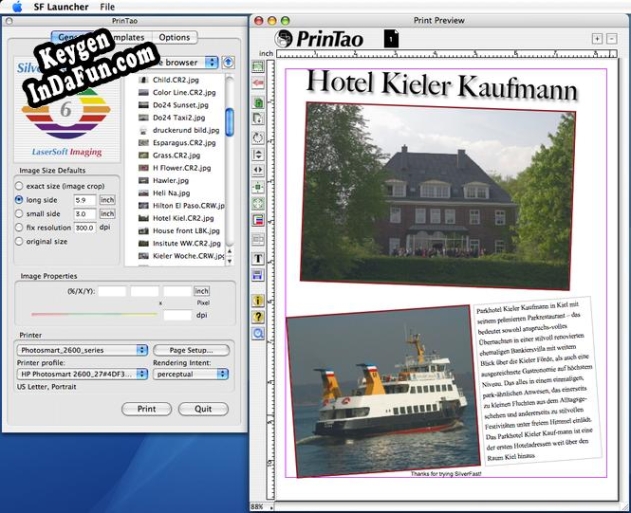The height and width of the screenshot is (513, 631).
Task: Open help with the question mark icon
Action: tap(258, 317)
